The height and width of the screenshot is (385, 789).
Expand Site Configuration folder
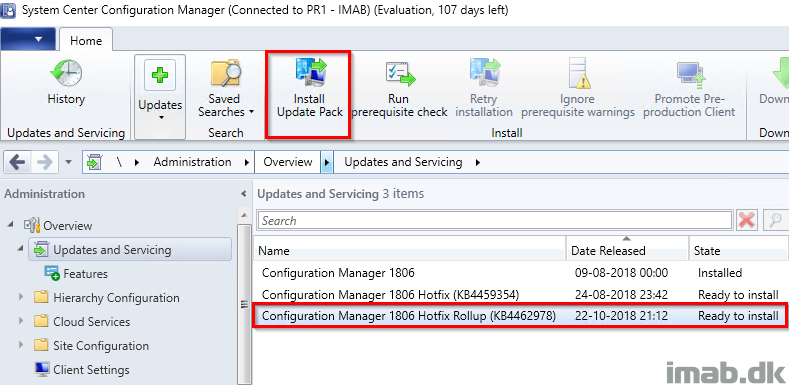(x=21, y=345)
